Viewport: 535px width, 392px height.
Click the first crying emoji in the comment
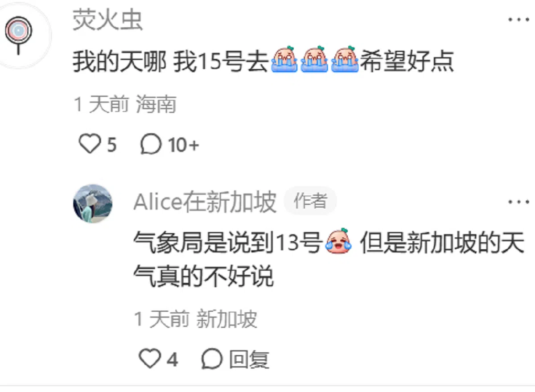284,59
